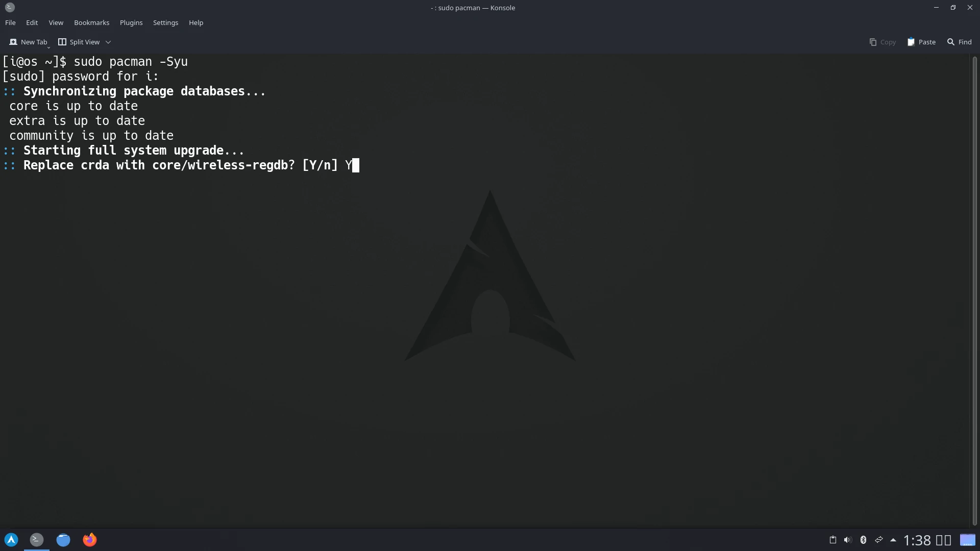Open the audio volume tray icon

(848, 540)
